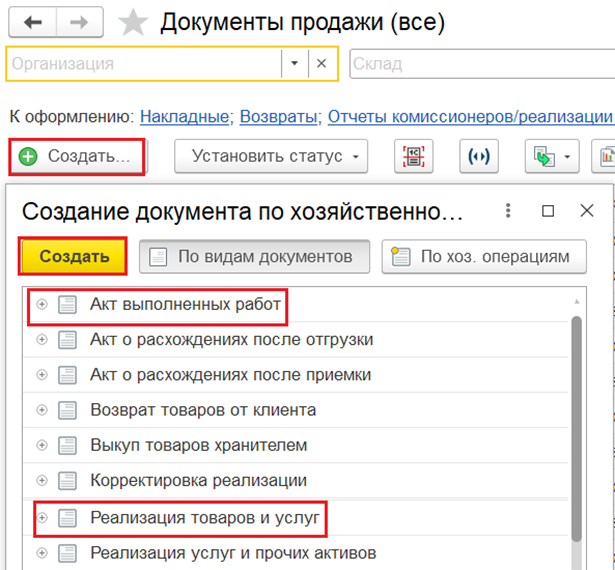Clear the Организация field with X
The image size is (615, 570).
pyautogui.click(x=322, y=64)
